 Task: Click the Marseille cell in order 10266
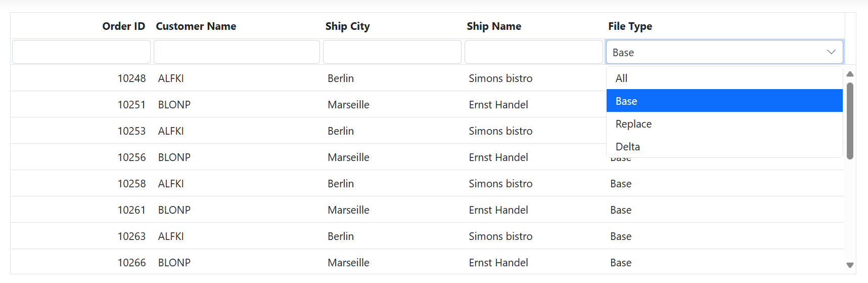(348, 262)
